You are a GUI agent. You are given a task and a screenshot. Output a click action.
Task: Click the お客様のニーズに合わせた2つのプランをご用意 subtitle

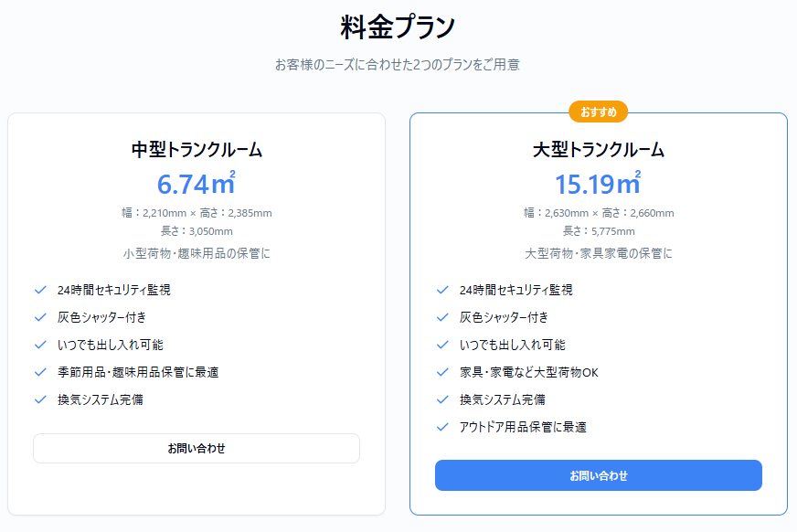coord(398,65)
